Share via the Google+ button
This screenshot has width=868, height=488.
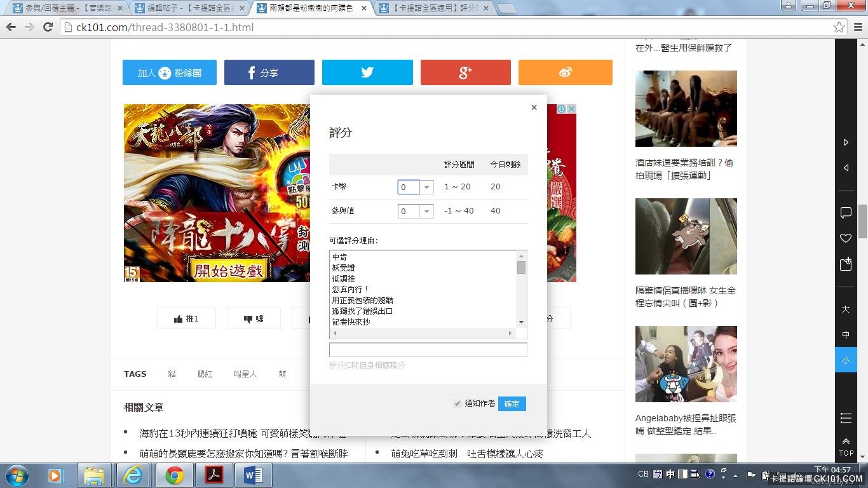pyautogui.click(x=466, y=72)
